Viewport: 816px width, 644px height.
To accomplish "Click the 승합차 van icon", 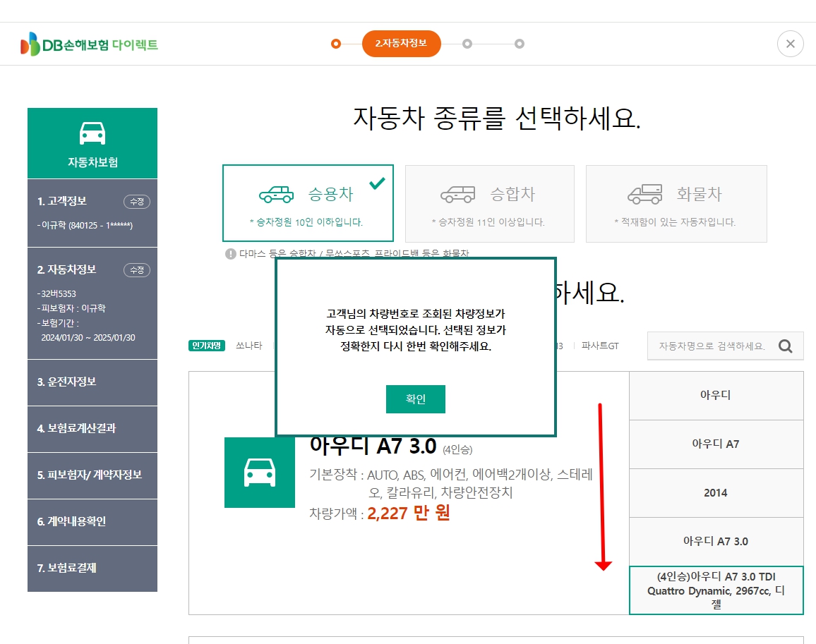I will coord(458,195).
